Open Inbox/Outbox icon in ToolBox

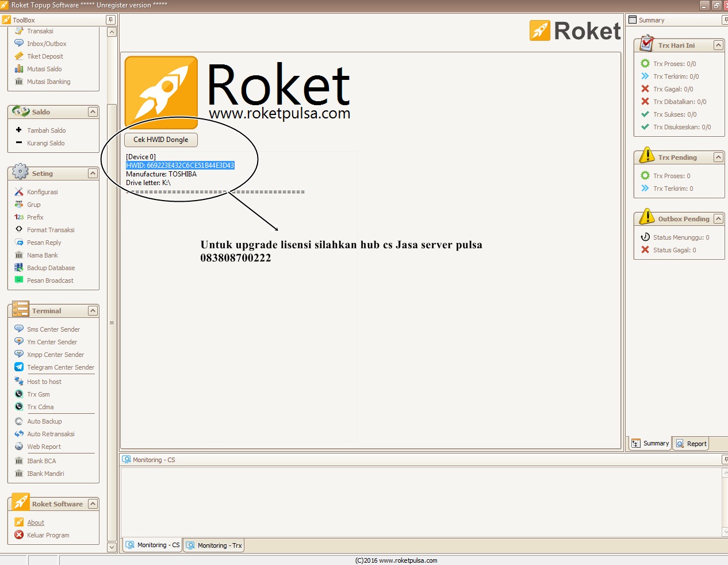[19, 43]
